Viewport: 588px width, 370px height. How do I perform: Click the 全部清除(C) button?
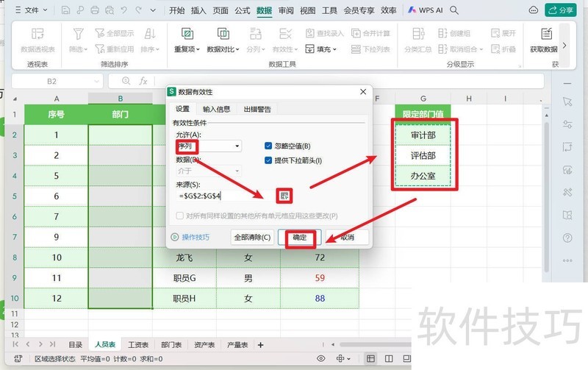coord(251,238)
